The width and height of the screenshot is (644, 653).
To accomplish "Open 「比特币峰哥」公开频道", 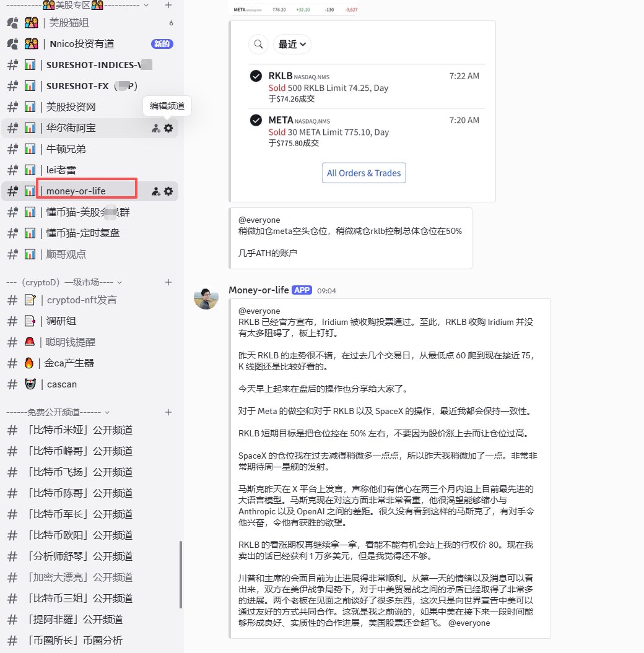I will coord(90,451).
